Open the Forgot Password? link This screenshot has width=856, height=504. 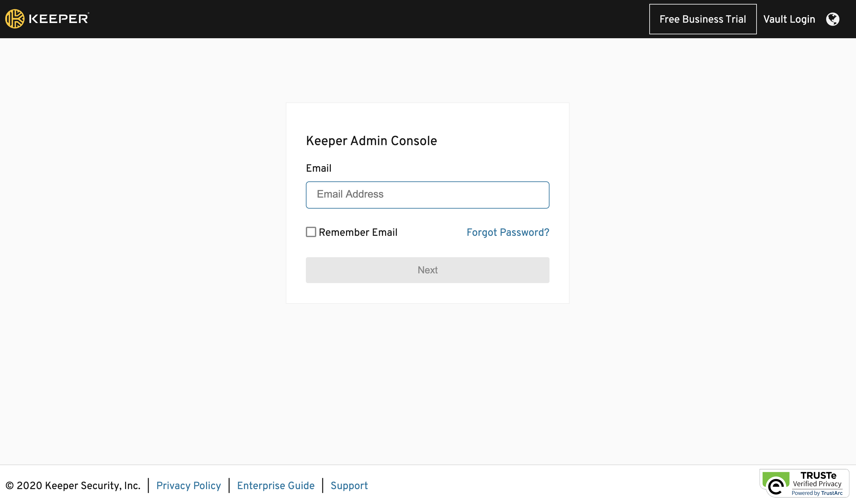tap(508, 232)
